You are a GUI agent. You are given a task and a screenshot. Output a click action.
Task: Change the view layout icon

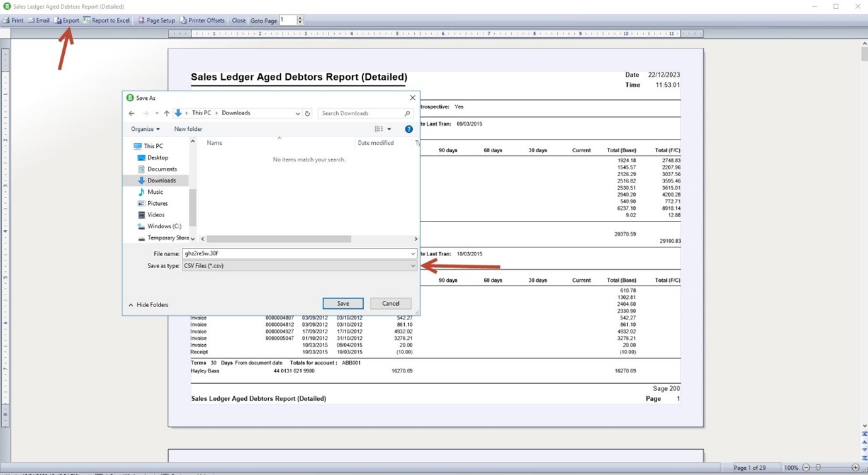pyautogui.click(x=379, y=129)
